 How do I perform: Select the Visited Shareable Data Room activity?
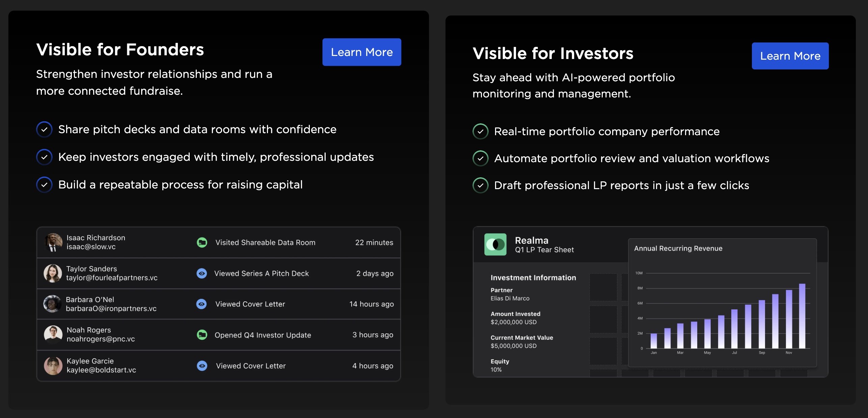265,242
